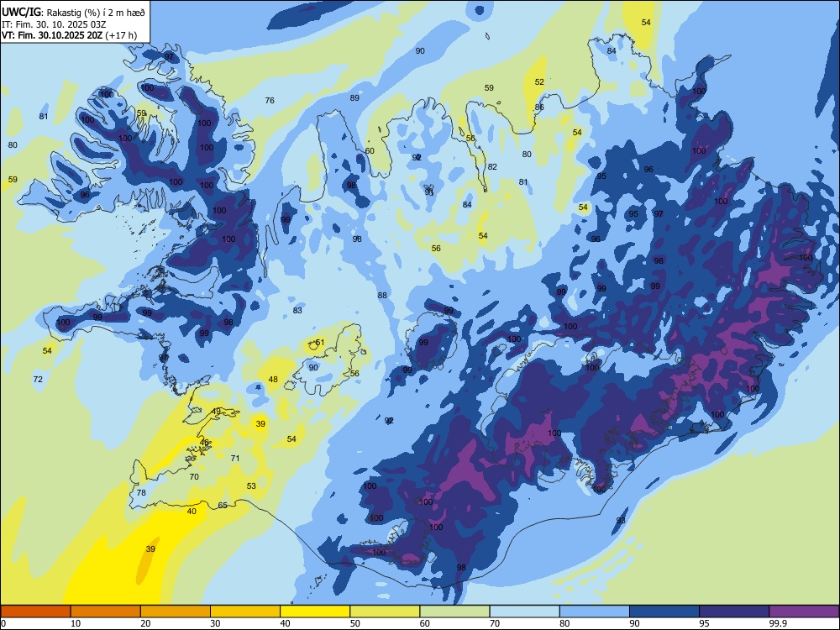Click the '72' humidity value on the map

[x=38, y=380]
